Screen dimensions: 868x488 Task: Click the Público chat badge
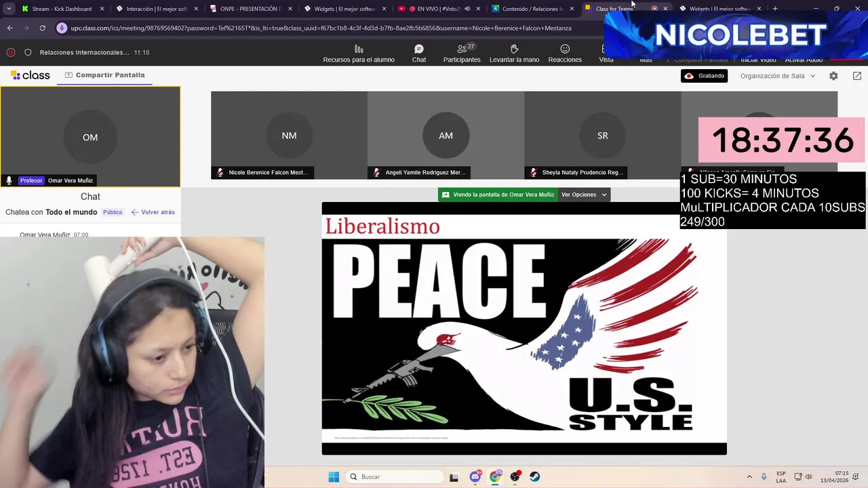(113, 212)
